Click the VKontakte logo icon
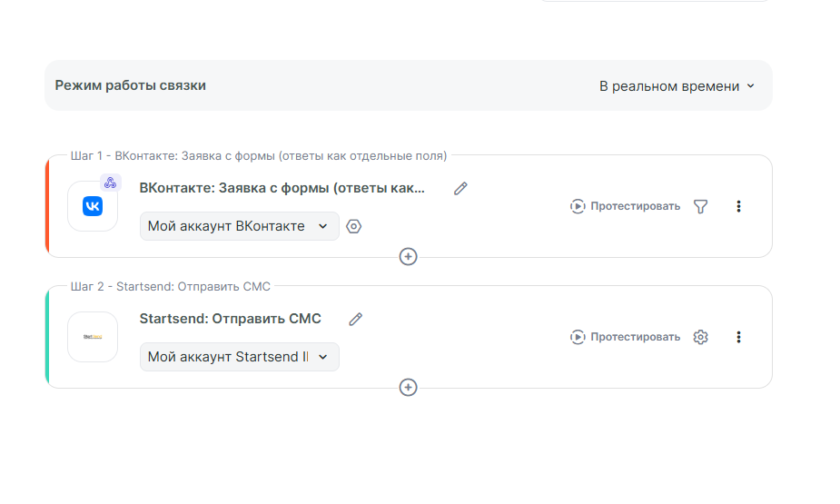Image resolution: width=840 pixels, height=504 pixels. tap(93, 206)
